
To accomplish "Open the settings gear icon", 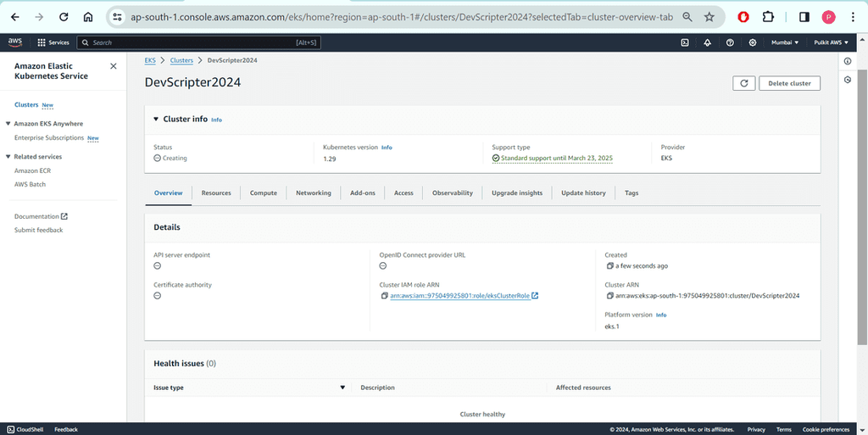I will coord(753,42).
